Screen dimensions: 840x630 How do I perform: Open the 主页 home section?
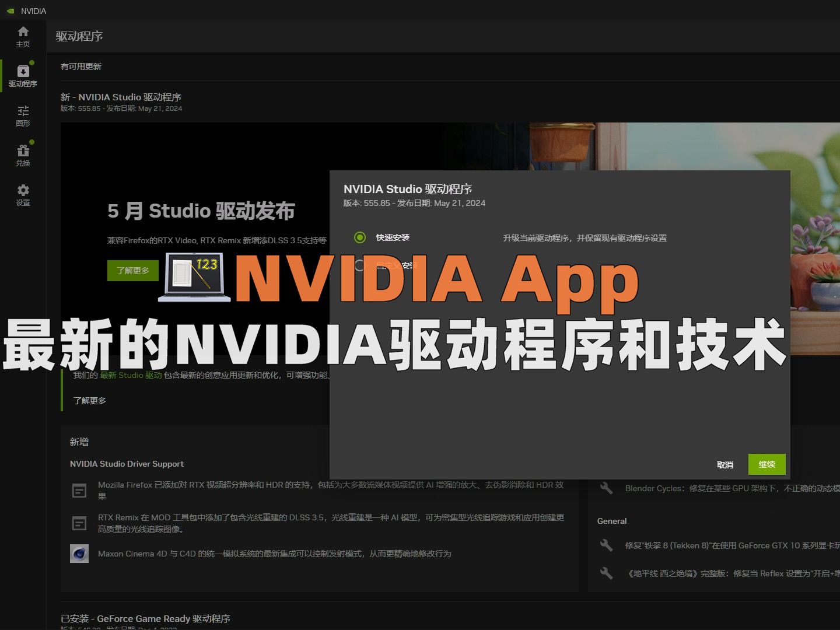(x=23, y=37)
